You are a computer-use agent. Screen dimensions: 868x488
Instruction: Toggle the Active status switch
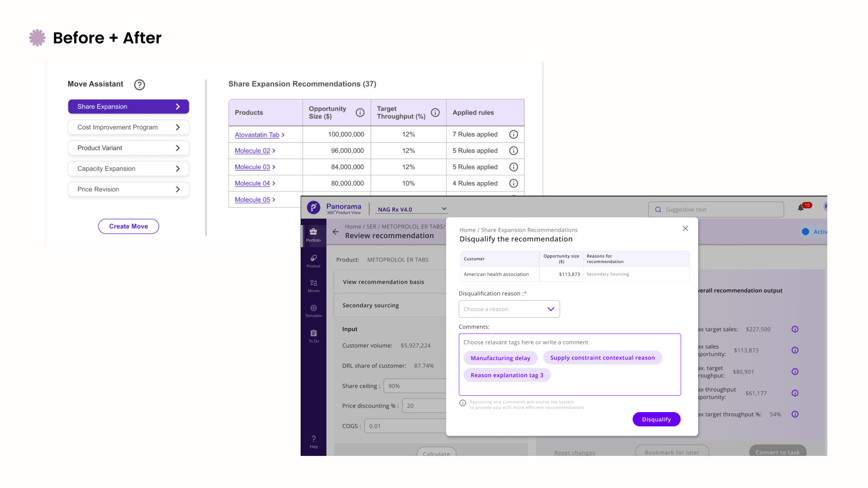(806, 232)
